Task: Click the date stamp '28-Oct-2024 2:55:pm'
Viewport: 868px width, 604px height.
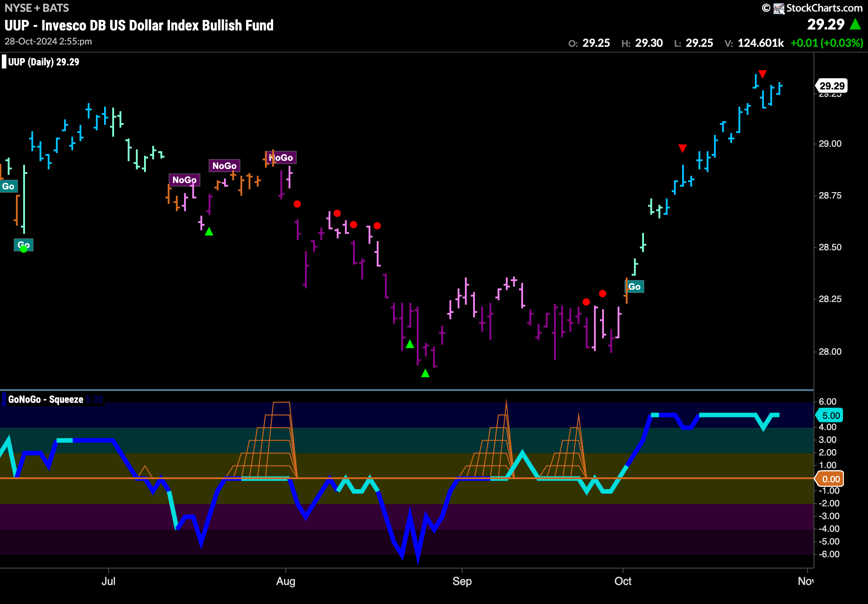Action: [x=48, y=41]
